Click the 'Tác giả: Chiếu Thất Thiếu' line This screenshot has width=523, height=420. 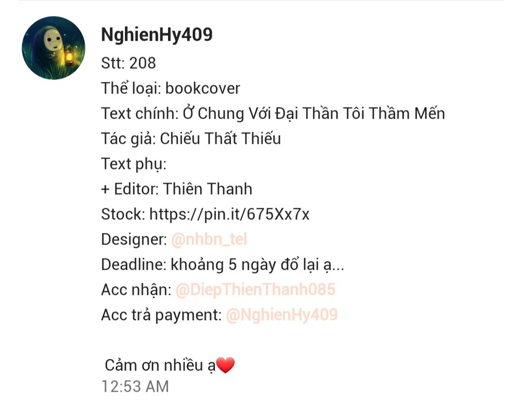pos(191,139)
